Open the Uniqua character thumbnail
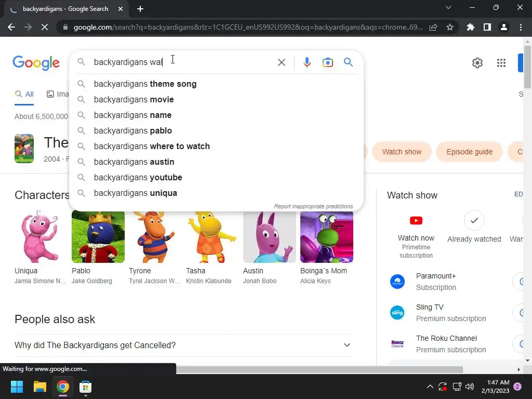The height and width of the screenshot is (399, 532). 41,236
